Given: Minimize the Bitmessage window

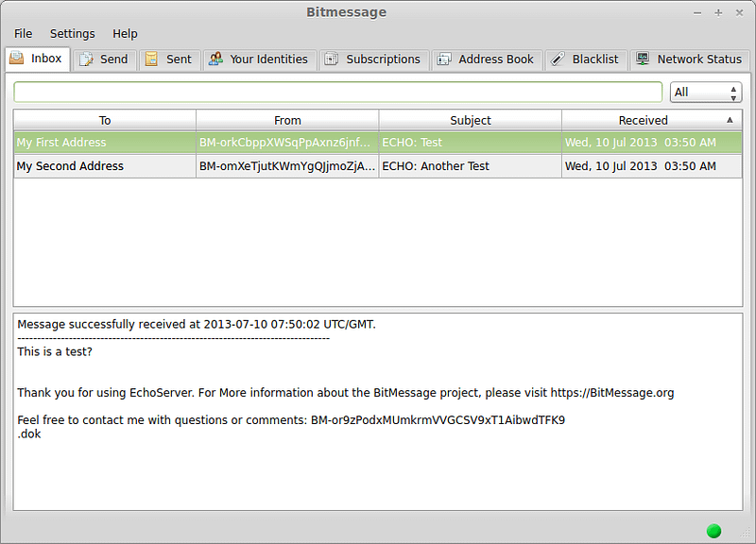Looking at the screenshot, I should (x=697, y=13).
